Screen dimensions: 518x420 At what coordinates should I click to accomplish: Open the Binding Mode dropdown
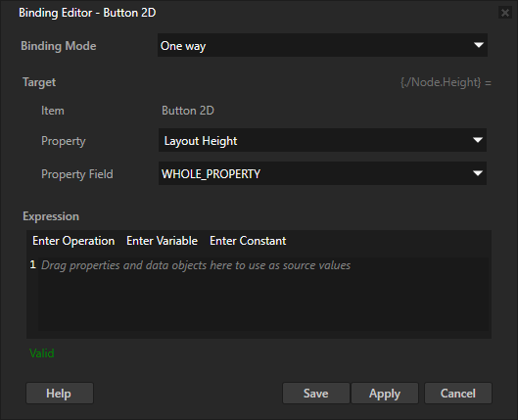tap(322, 45)
